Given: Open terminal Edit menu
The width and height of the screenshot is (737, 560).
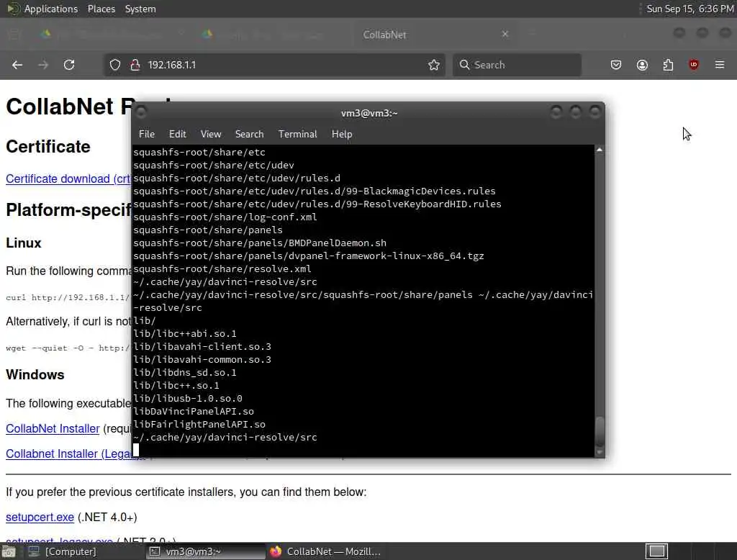Looking at the screenshot, I should point(177,135).
